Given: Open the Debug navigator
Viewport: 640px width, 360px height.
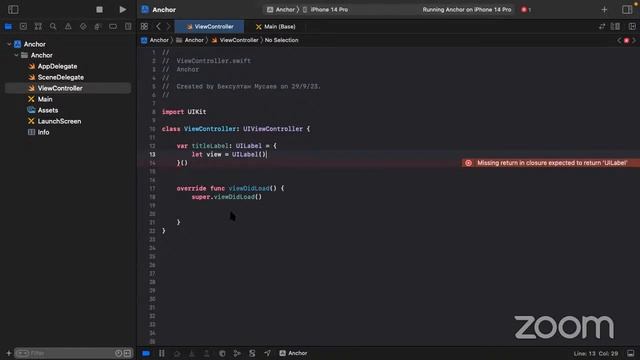Looking at the screenshot, I should tap(98, 27).
